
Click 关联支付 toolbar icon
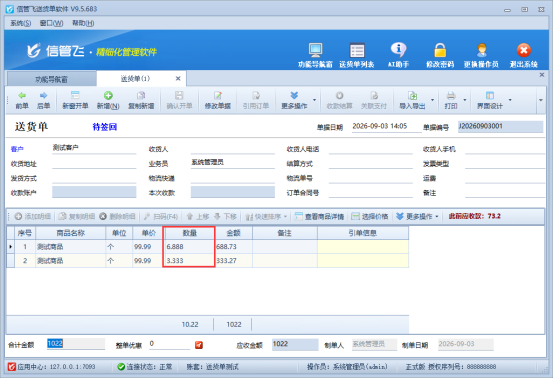374,100
